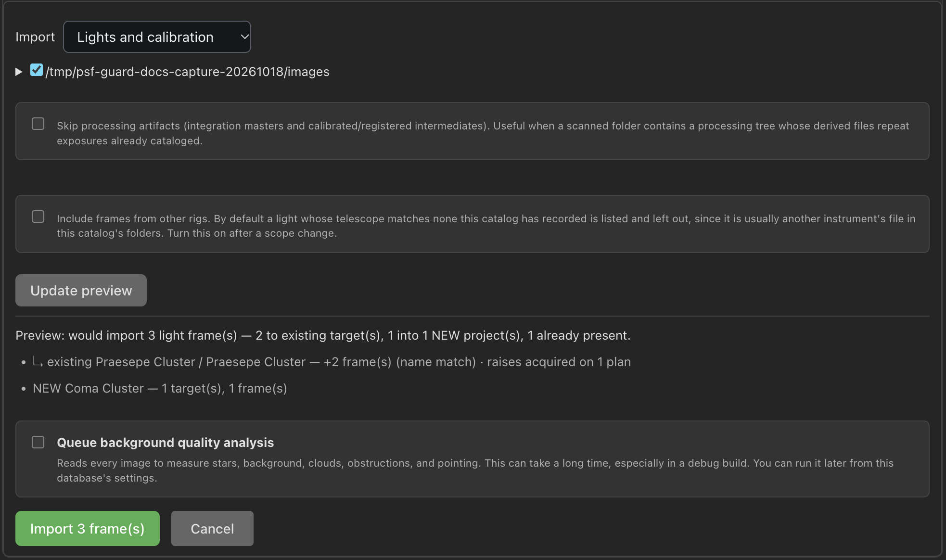Click the Update preview button
946x560 pixels.
click(81, 291)
